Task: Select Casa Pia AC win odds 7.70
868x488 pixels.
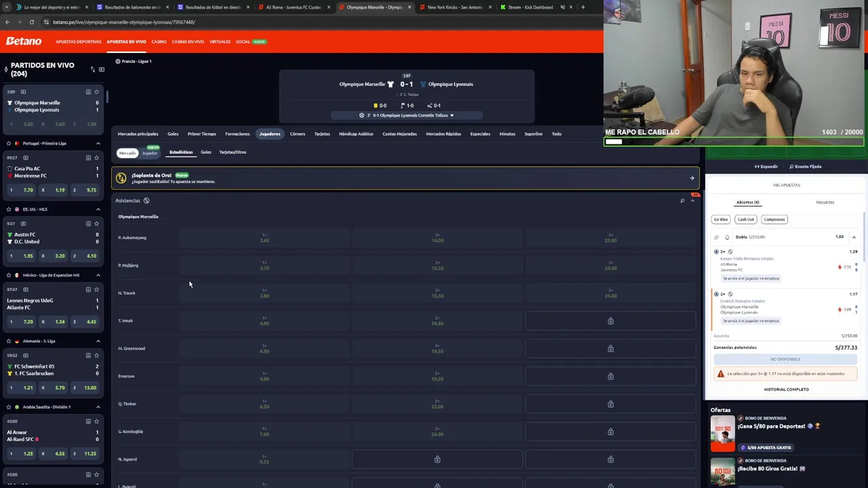Action: [22, 190]
